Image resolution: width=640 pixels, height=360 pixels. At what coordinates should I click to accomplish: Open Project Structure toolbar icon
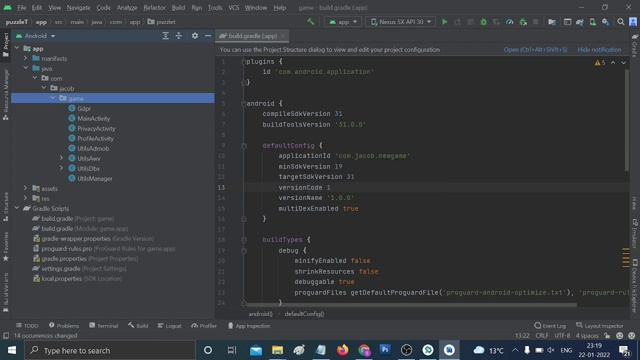coord(552,22)
